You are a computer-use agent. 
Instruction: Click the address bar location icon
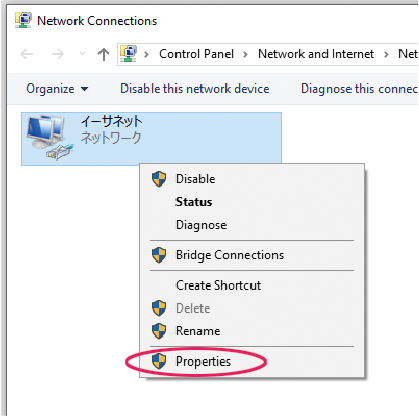coord(129,54)
